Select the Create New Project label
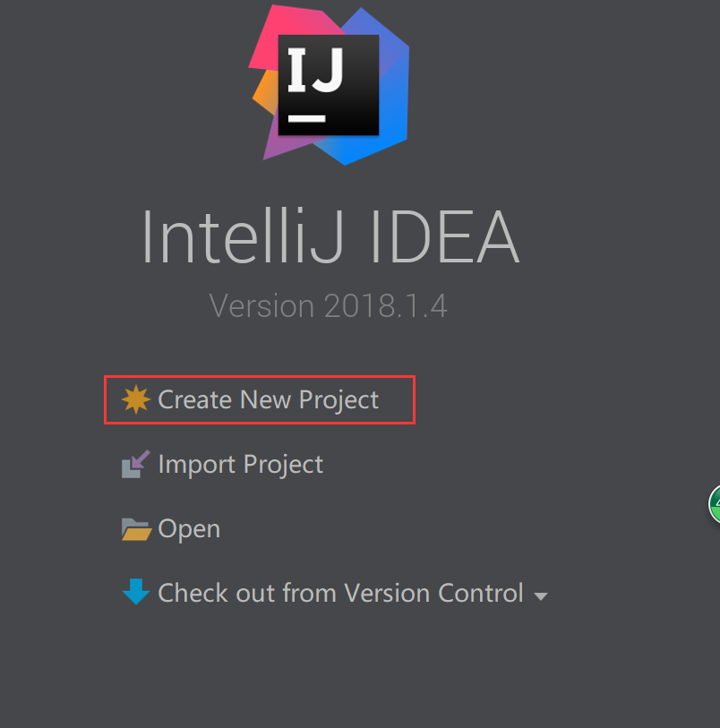Viewport: 720px width, 728px height. [x=269, y=399]
